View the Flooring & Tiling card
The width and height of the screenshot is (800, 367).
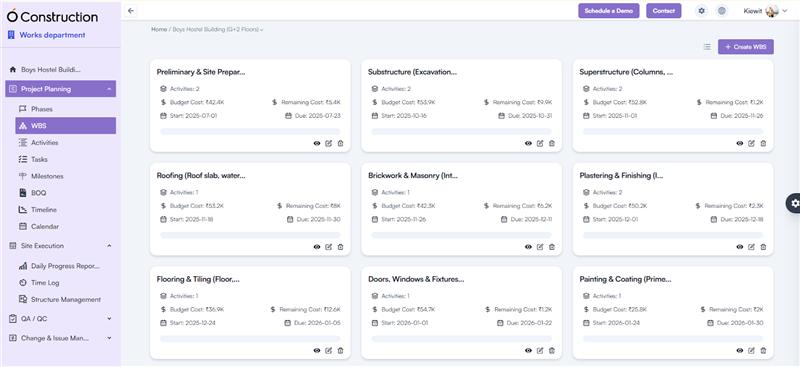317,351
